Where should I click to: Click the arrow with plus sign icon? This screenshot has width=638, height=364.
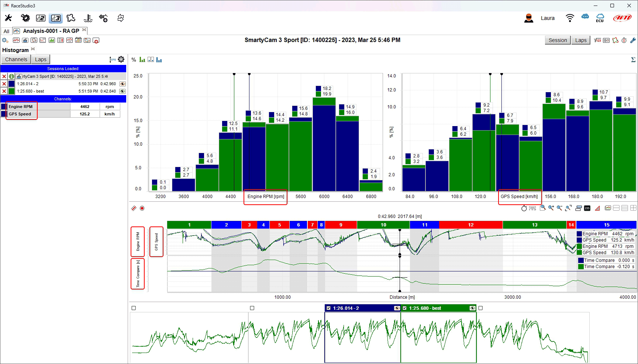pyautogui.click(x=103, y=18)
